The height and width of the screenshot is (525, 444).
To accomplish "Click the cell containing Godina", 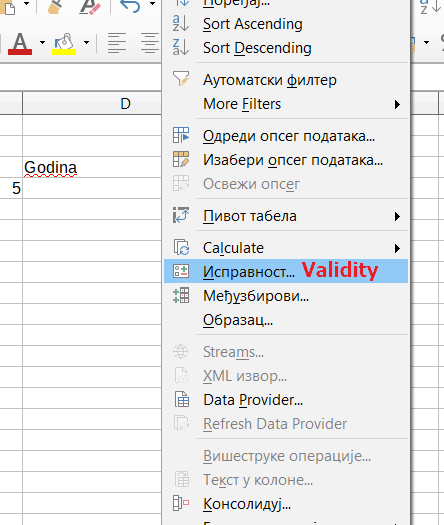I will [92, 167].
